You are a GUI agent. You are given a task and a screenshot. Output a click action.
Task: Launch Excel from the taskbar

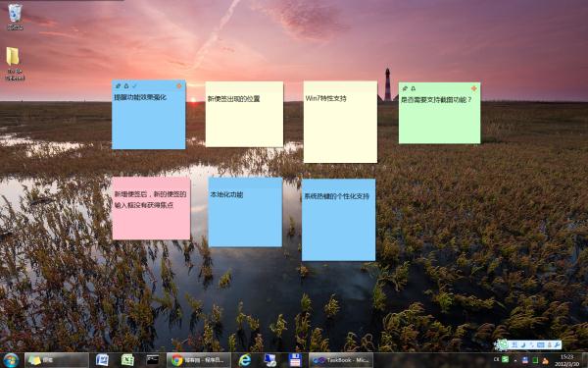[127, 360]
